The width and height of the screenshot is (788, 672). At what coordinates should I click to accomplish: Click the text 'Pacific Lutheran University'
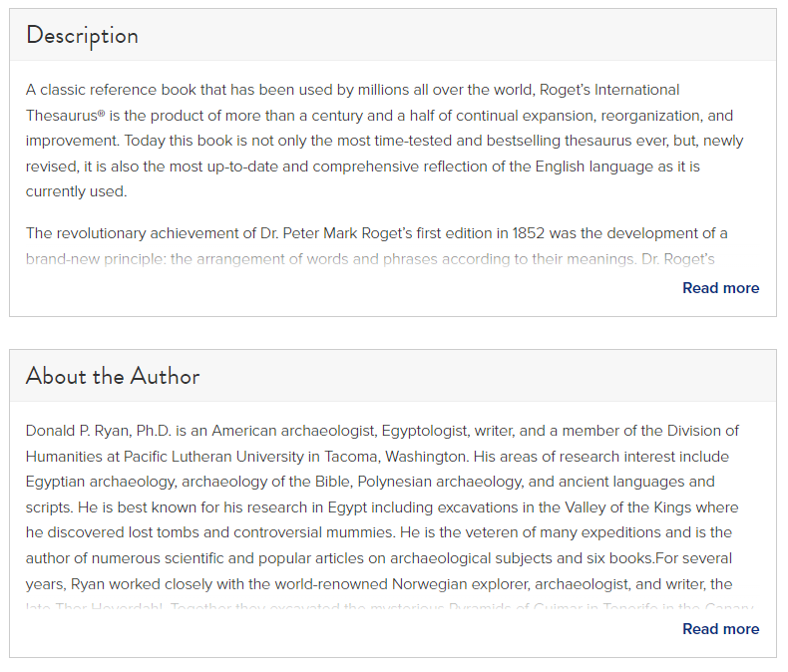(x=213, y=457)
